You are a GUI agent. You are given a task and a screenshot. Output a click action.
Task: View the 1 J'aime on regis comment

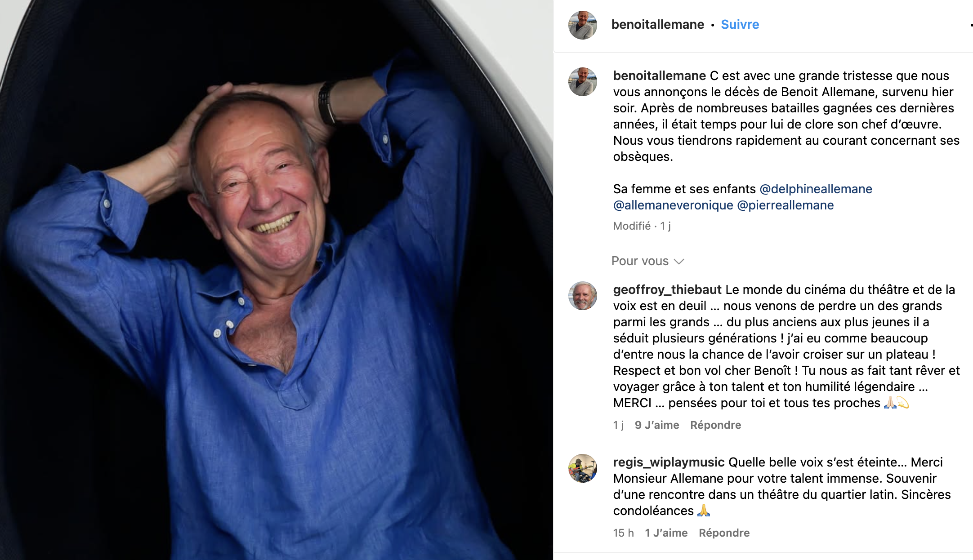(666, 533)
